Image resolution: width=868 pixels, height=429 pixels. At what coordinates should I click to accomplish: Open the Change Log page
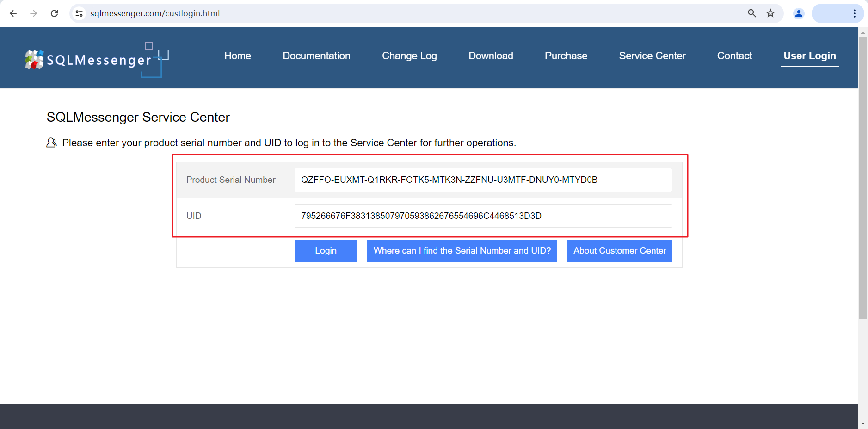(409, 56)
